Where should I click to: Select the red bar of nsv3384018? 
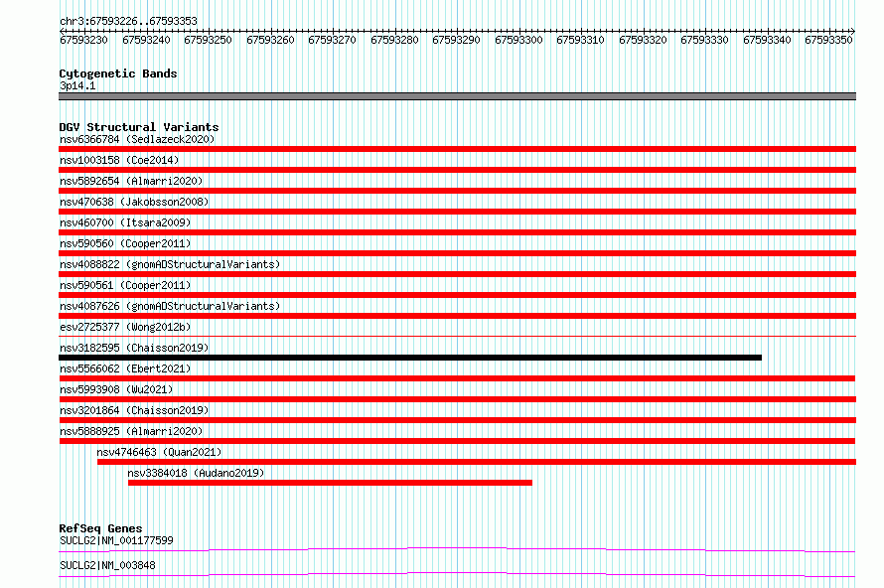(x=330, y=483)
